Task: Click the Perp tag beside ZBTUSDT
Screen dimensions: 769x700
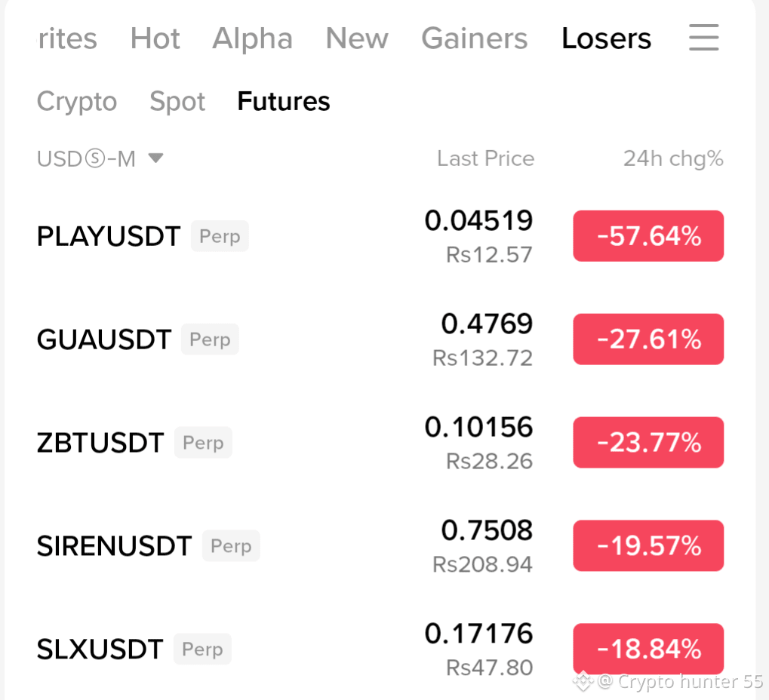Action: click(x=203, y=442)
